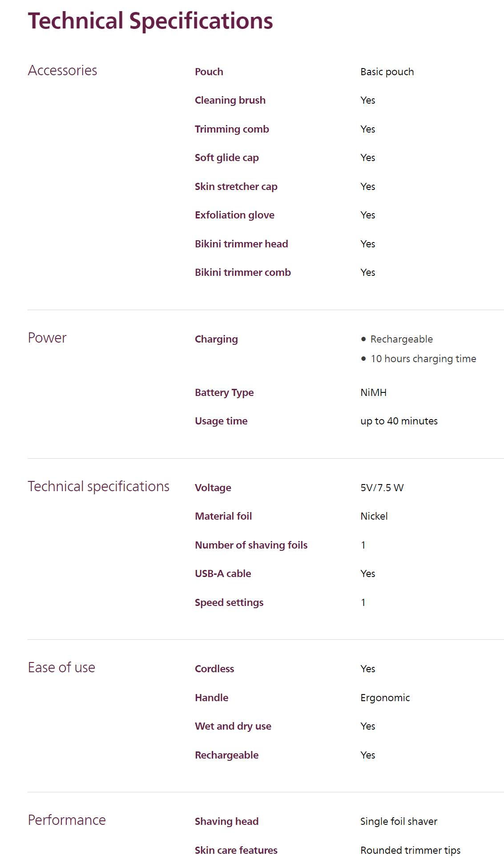The height and width of the screenshot is (868, 504).
Task: Select the up to 40 minutes value
Action: click(399, 421)
